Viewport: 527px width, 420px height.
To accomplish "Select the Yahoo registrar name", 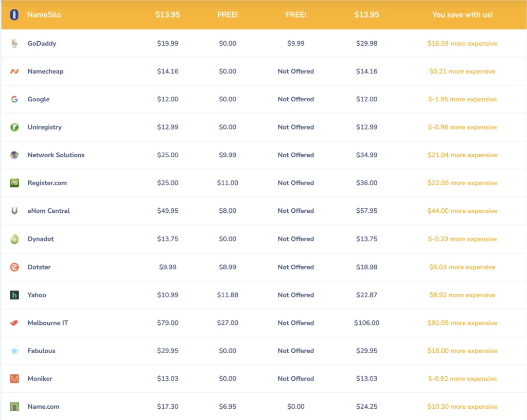I will pyautogui.click(x=37, y=295).
